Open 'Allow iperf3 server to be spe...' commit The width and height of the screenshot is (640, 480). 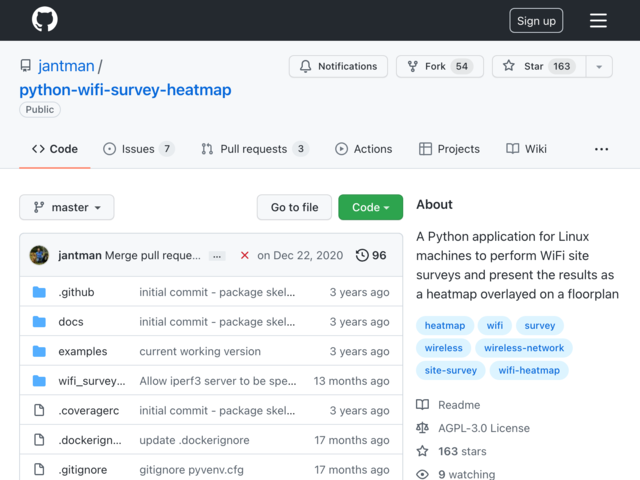(x=218, y=381)
